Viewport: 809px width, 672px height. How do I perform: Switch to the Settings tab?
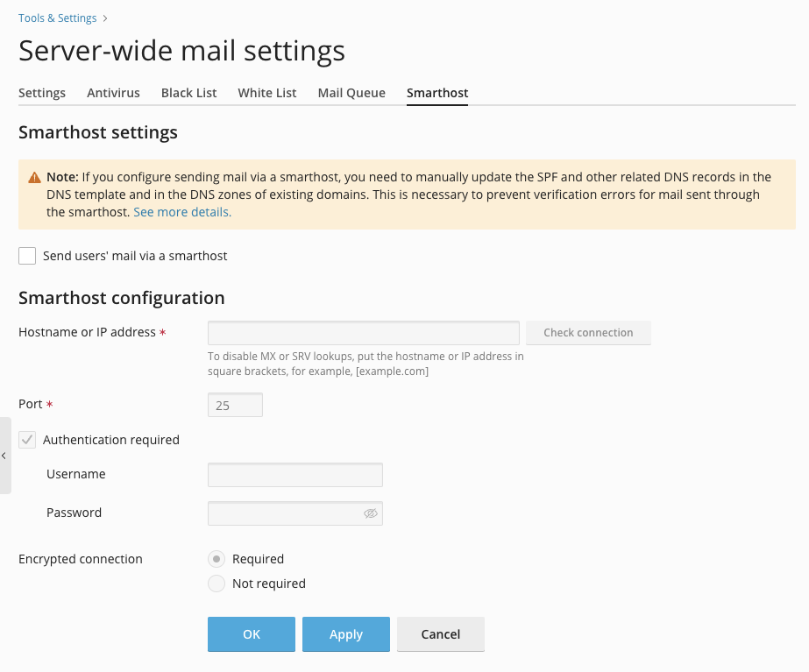[x=42, y=93]
